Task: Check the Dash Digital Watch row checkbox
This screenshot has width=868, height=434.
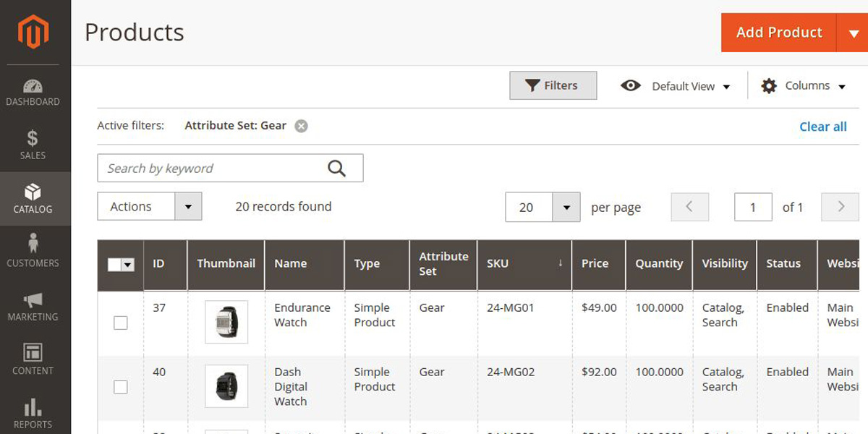Action: click(121, 387)
